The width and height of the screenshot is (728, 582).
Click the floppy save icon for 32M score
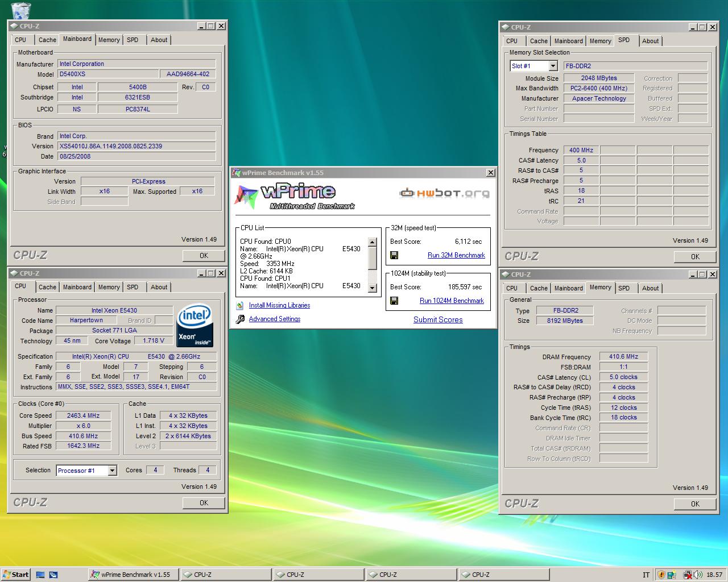click(x=394, y=255)
